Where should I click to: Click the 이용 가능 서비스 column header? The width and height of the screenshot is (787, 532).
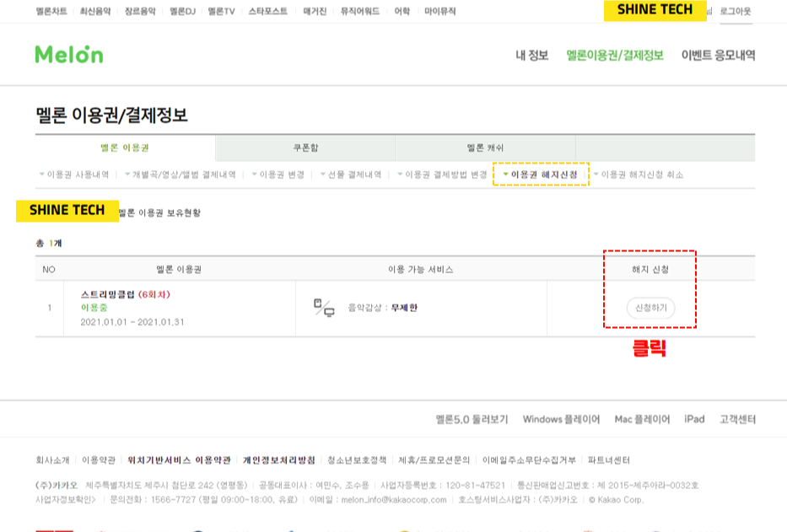(421, 270)
